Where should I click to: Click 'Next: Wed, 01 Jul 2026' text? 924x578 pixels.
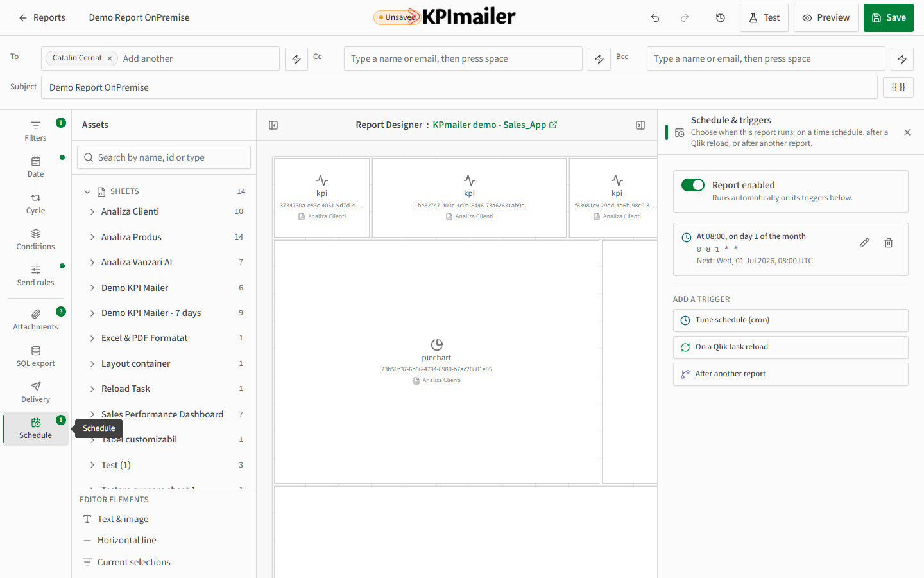(755, 261)
